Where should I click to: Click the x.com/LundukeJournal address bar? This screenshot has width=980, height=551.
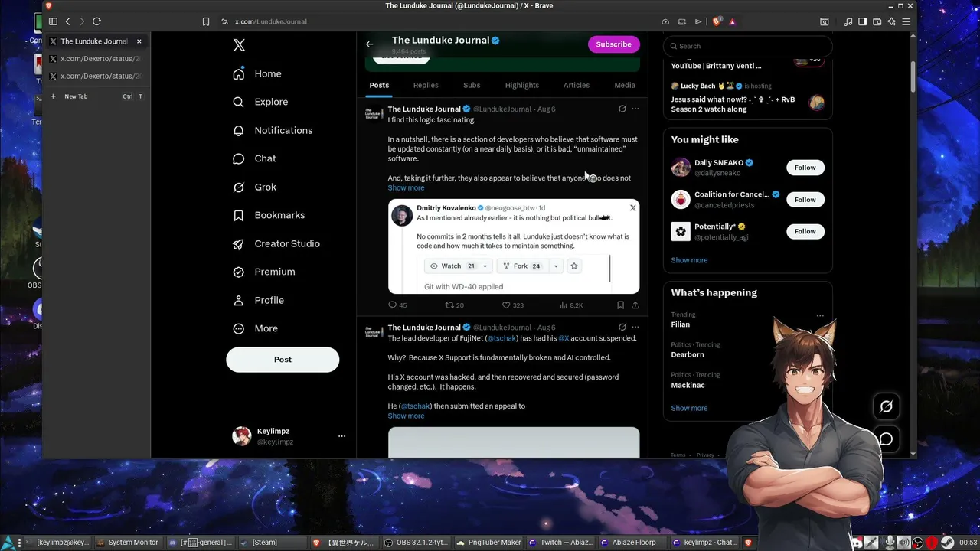point(270,21)
